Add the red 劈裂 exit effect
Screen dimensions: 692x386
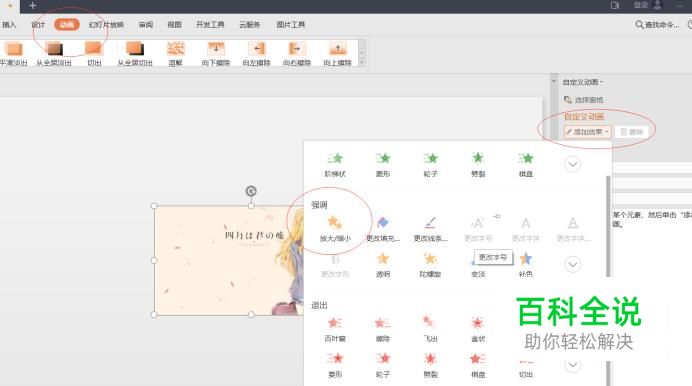(x=430, y=365)
